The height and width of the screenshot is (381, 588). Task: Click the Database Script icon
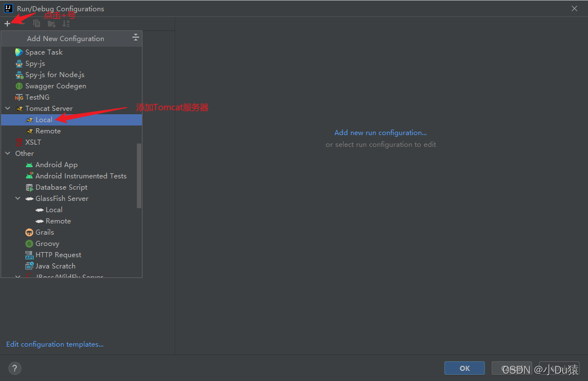(x=29, y=187)
